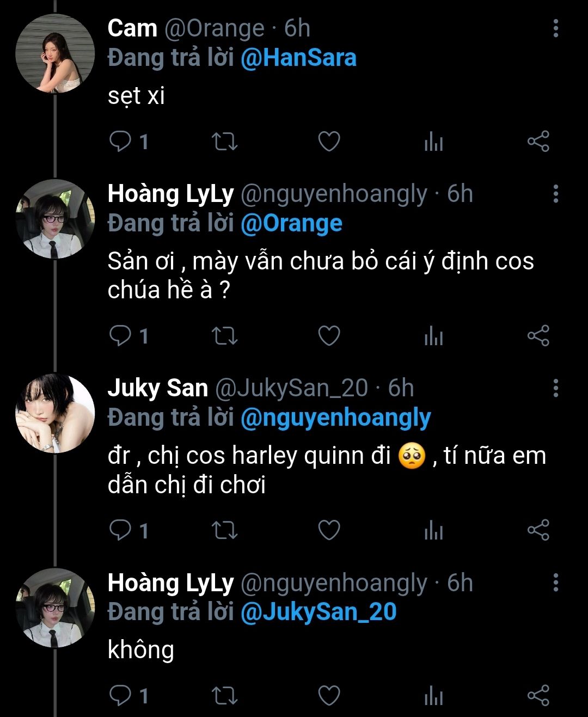Open the @JukySan_20 mention link
Image resolution: width=588 pixels, height=717 pixels.
tap(318, 612)
